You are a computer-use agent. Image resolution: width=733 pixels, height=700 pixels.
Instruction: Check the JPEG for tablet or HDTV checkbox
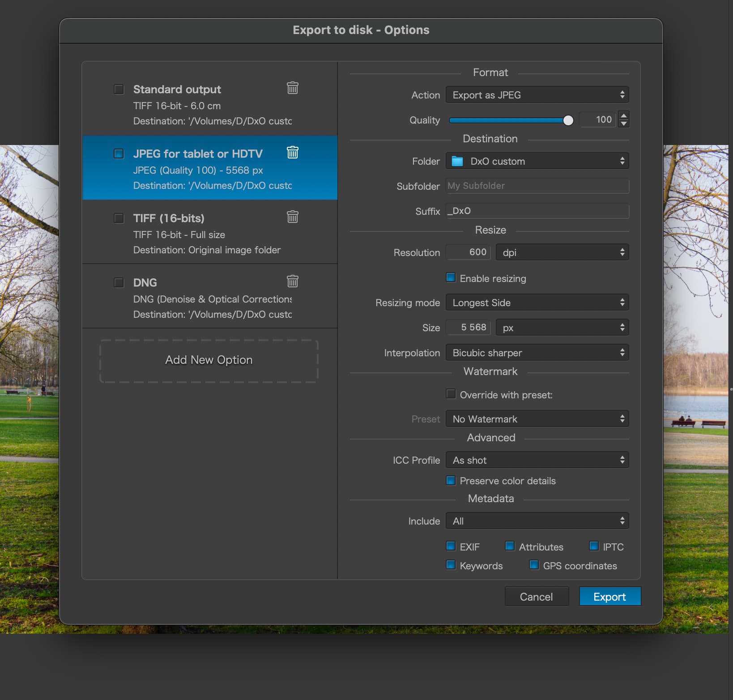119,154
